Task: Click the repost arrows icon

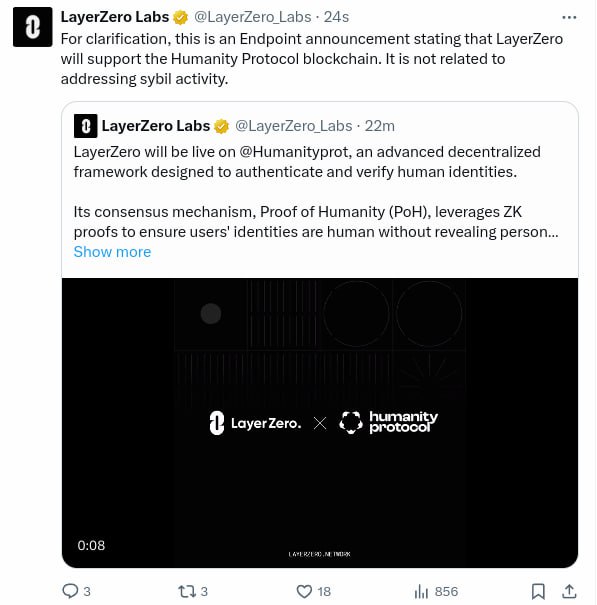Action: point(187,591)
